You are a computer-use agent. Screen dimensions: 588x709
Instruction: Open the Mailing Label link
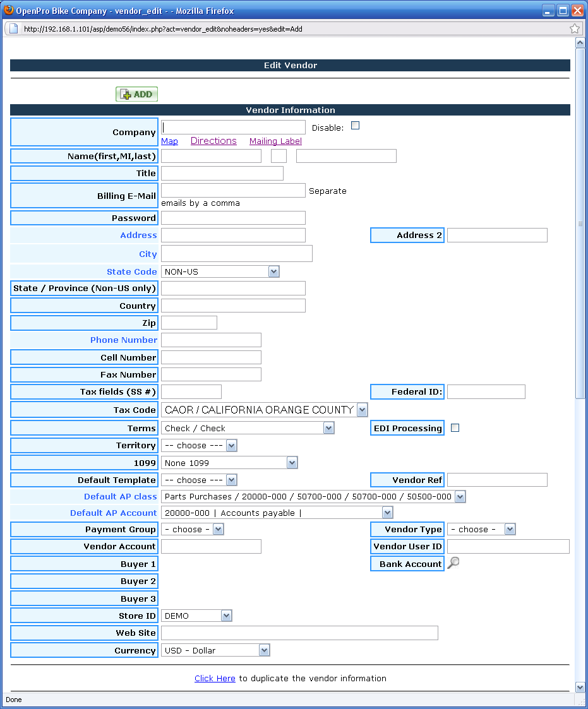pyautogui.click(x=275, y=141)
